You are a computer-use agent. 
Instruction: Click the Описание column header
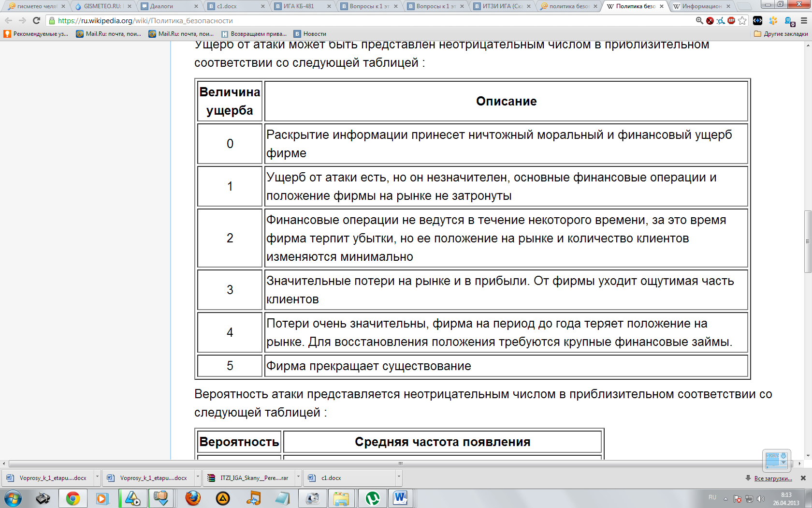point(506,101)
